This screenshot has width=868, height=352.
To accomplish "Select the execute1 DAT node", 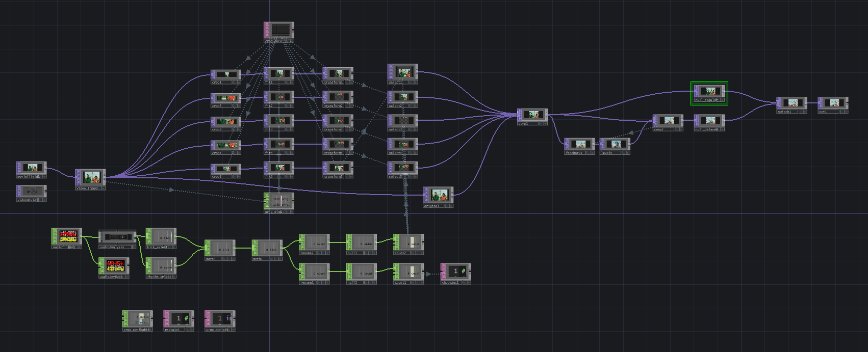I will pos(179,318).
